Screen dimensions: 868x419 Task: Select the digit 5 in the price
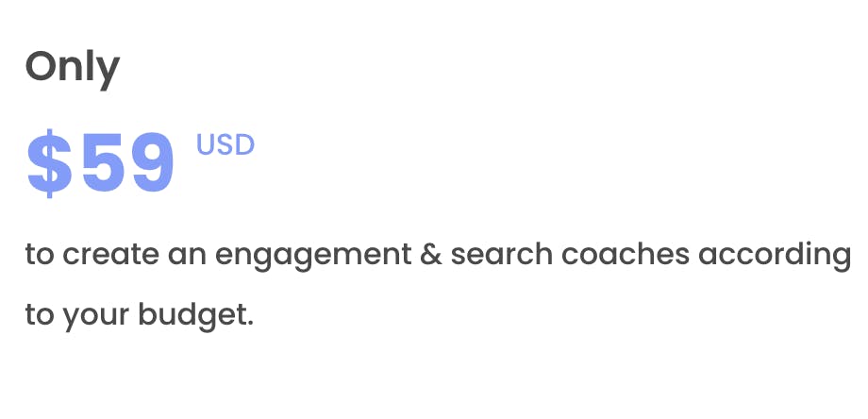coord(103,164)
